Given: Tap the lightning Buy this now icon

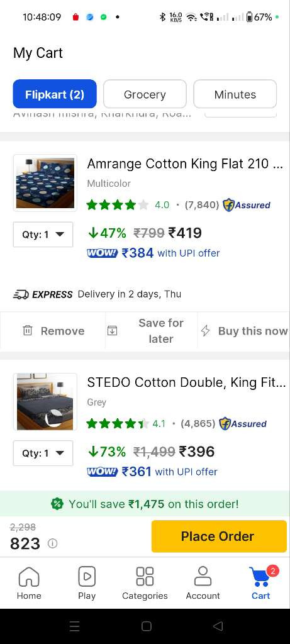Looking at the screenshot, I should click(x=205, y=331).
